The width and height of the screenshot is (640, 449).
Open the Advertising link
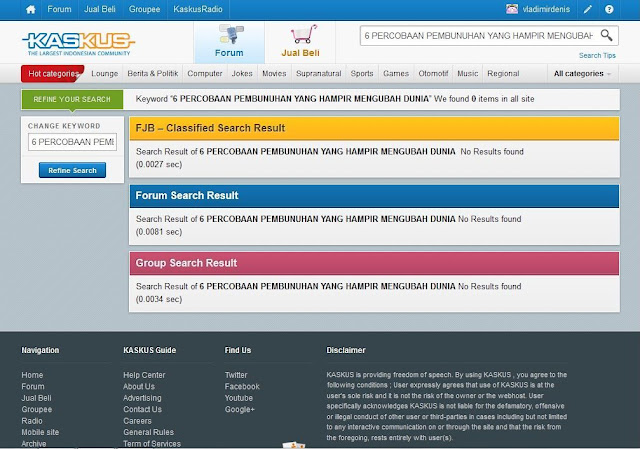(142, 398)
